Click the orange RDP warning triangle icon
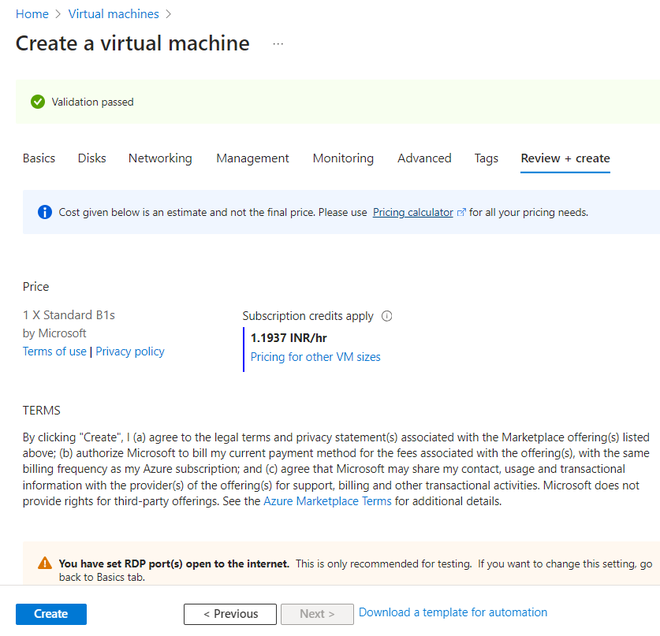Screen dimensions: 660x636 coord(45,563)
